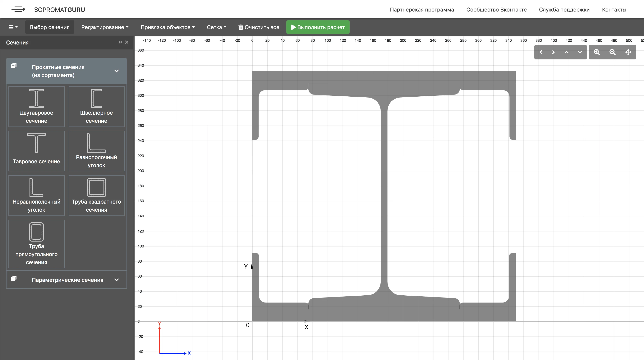Click the section's Y axis label
The image size is (644, 360).
pos(246,267)
